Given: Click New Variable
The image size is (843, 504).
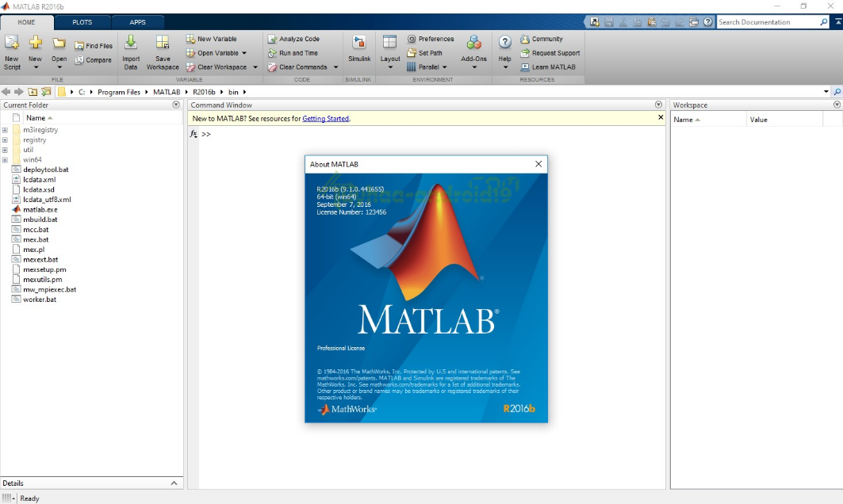Looking at the screenshot, I should coord(211,39).
